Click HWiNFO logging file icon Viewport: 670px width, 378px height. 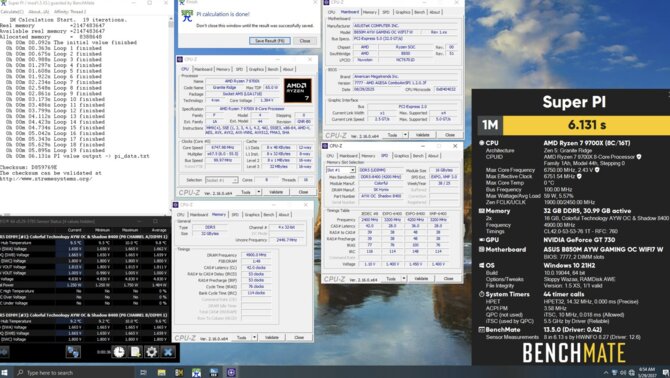click(x=135, y=352)
